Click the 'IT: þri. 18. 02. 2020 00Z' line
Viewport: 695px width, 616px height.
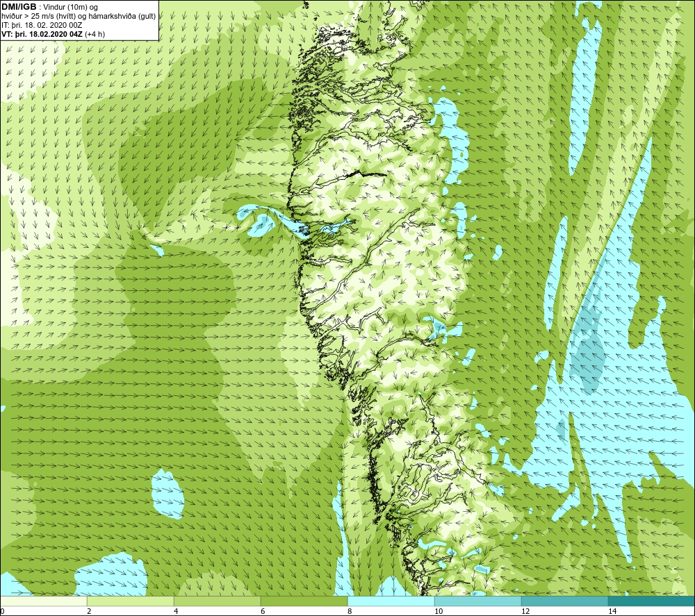tap(42, 25)
